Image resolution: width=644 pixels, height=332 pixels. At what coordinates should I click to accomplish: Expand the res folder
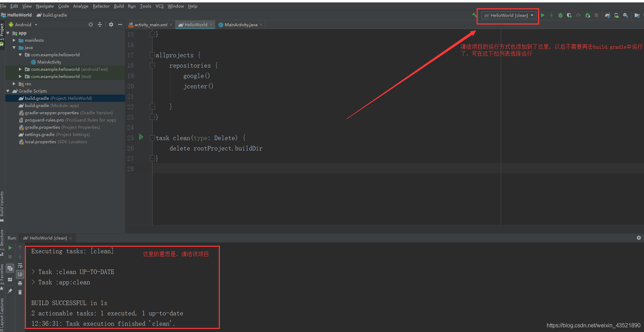[14, 84]
